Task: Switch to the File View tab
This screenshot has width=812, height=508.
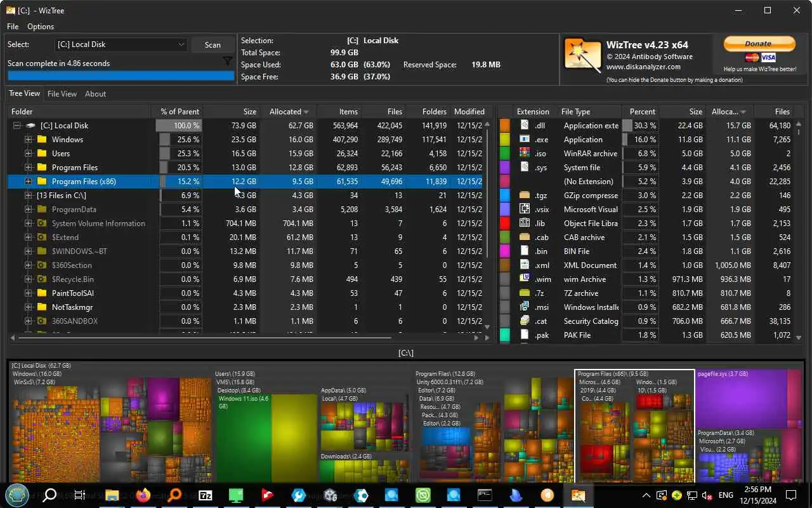Action: 62,93
